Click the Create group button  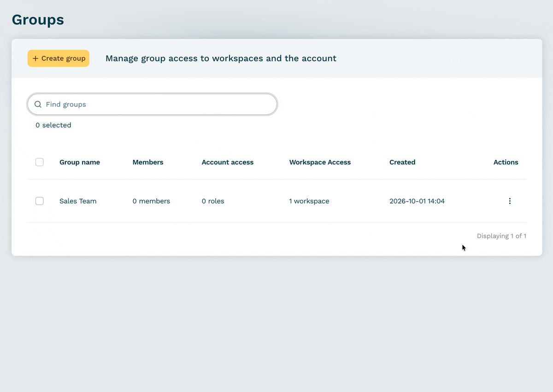(x=59, y=59)
